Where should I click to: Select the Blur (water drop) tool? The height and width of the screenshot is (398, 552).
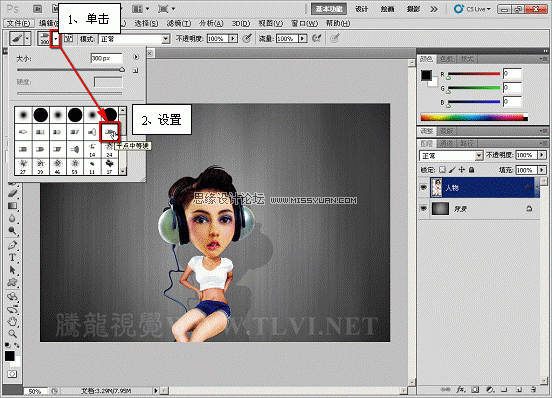(12, 219)
